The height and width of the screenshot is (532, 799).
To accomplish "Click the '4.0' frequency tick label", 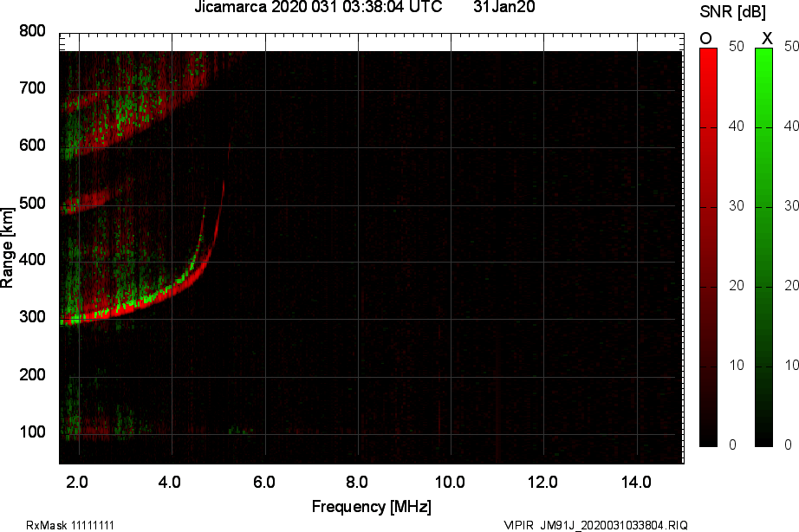I will coord(170,482).
